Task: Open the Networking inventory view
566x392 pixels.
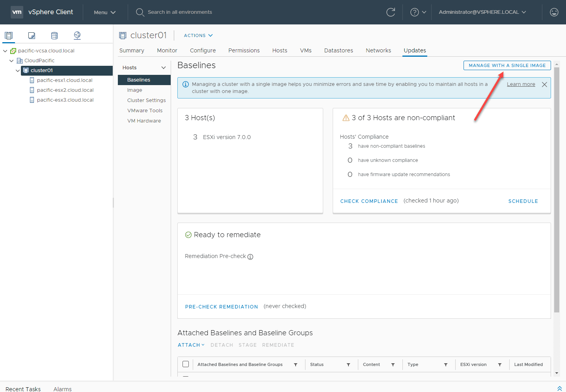Action: pyautogui.click(x=77, y=35)
